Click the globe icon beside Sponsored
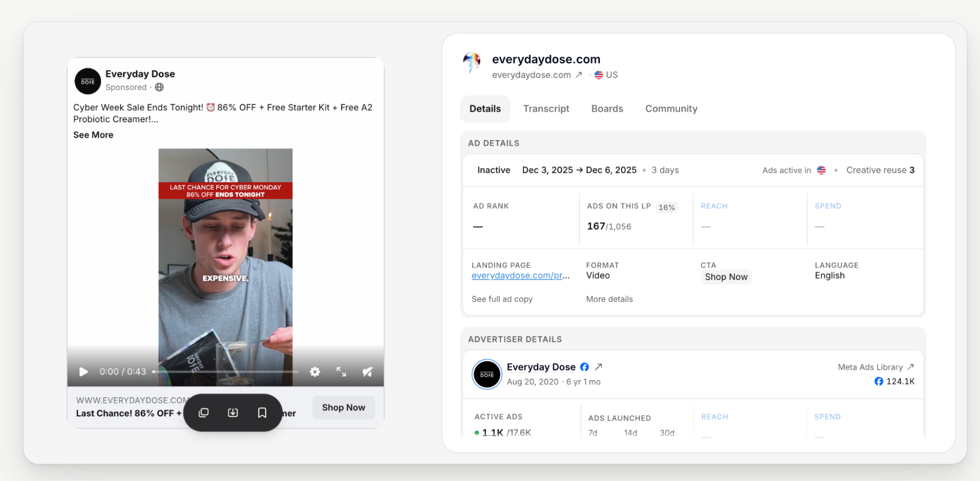980x481 pixels. 159,87
